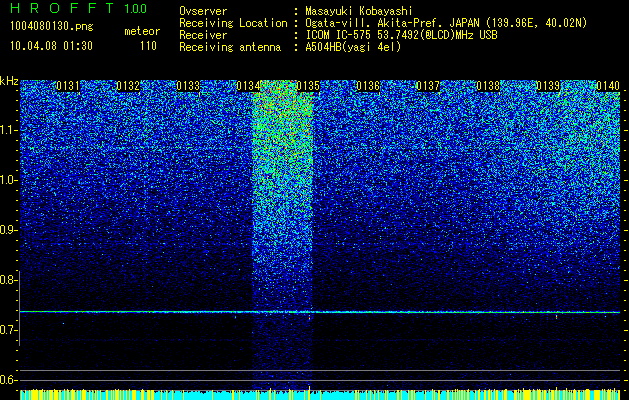Click the 1.1 frequency axis label
The height and width of the screenshot is (400, 629).
(x=8, y=130)
